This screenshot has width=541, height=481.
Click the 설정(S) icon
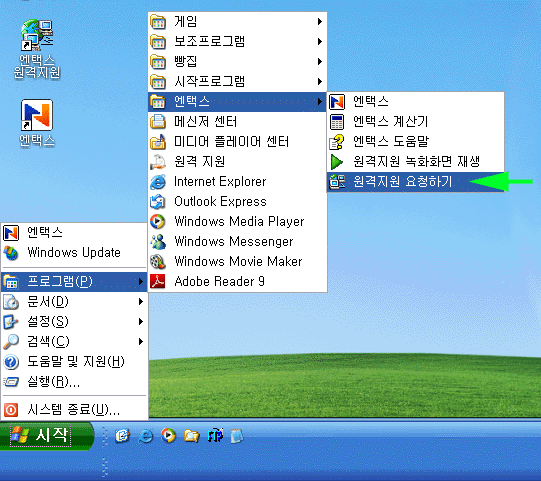pyautogui.click(x=11, y=322)
